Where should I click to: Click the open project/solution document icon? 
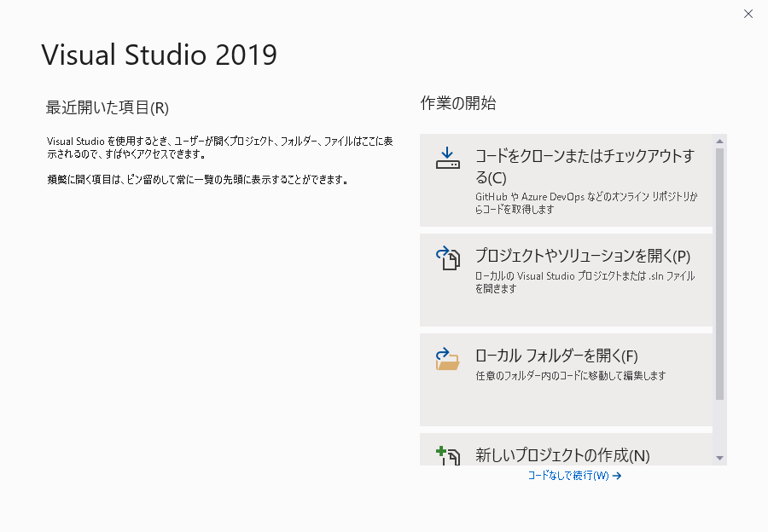coord(447,260)
